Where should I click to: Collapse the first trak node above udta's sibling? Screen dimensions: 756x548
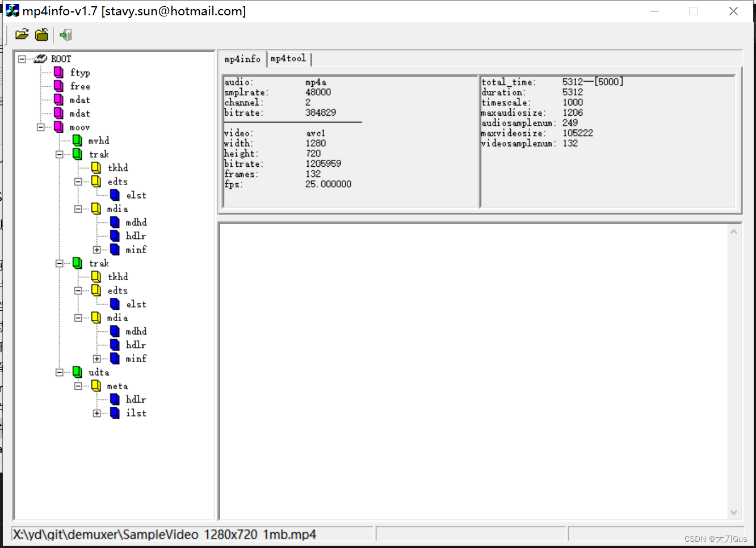59,154
